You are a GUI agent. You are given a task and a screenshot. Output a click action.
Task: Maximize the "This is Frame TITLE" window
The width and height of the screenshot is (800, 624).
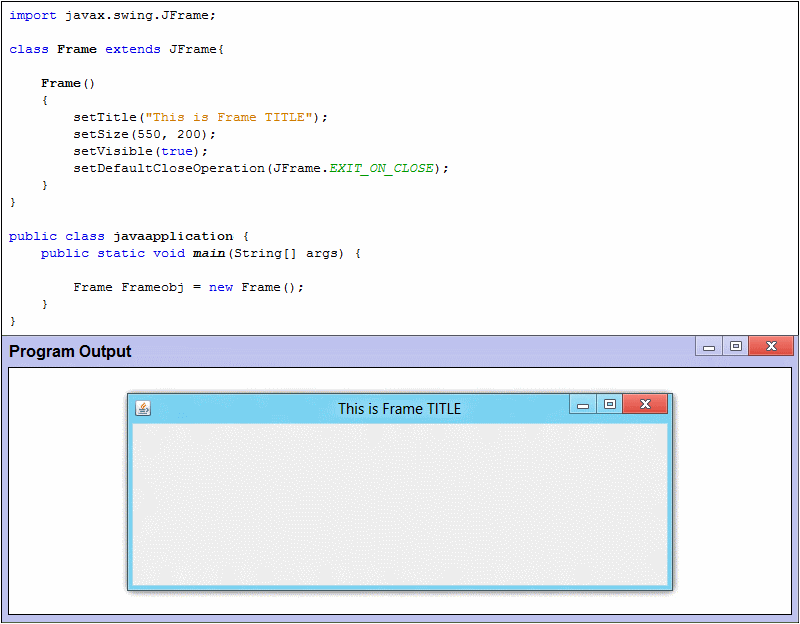(610, 404)
